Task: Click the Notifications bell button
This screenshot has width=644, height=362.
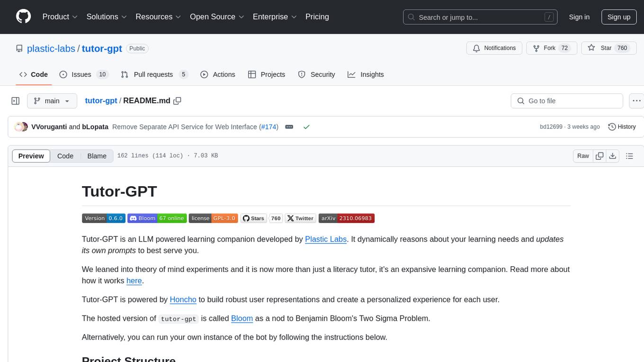Action: pos(494,48)
